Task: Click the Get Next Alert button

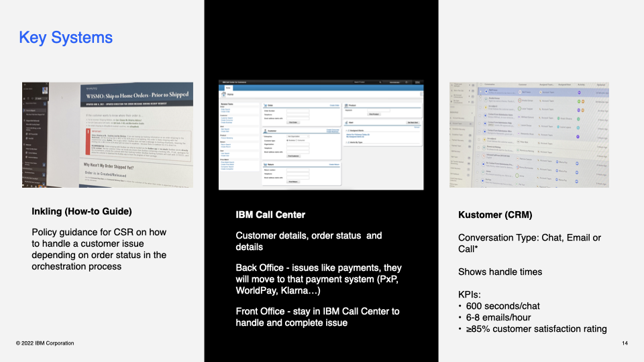Action: point(413,123)
